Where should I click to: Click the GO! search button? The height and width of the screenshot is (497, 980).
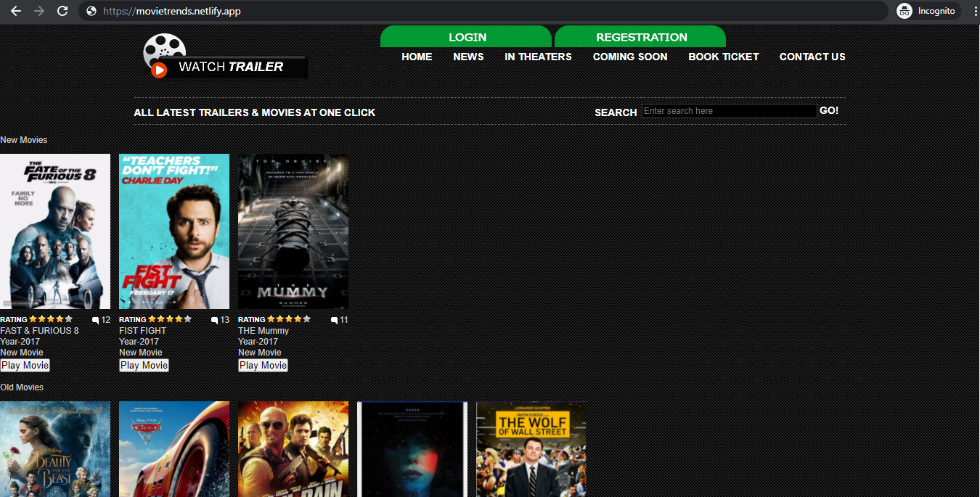(x=829, y=110)
